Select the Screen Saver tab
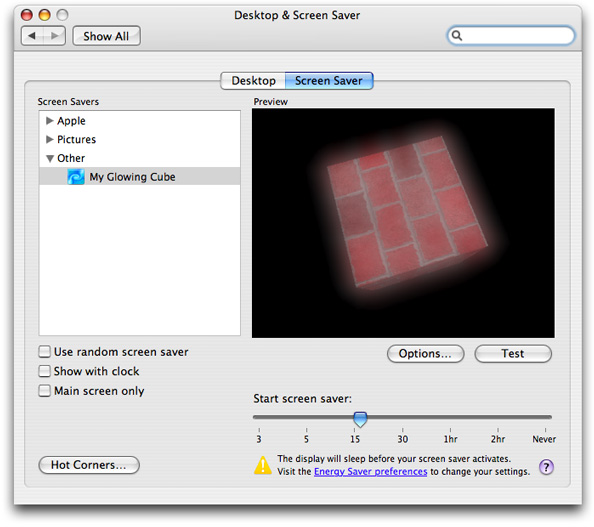The width and height of the screenshot is (594, 527). [329, 81]
